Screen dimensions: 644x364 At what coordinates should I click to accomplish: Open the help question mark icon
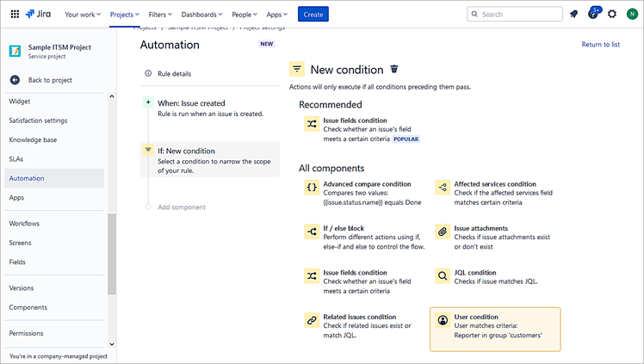[x=592, y=14]
